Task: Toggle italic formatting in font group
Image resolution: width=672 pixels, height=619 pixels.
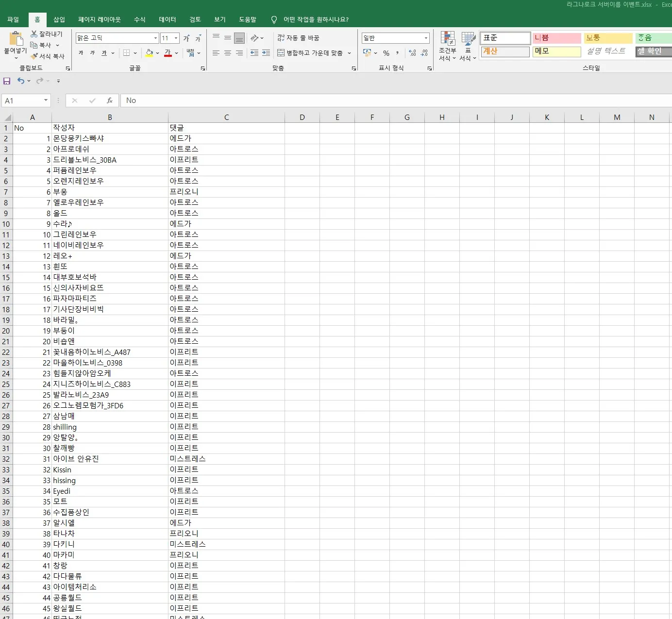Action: [x=92, y=53]
